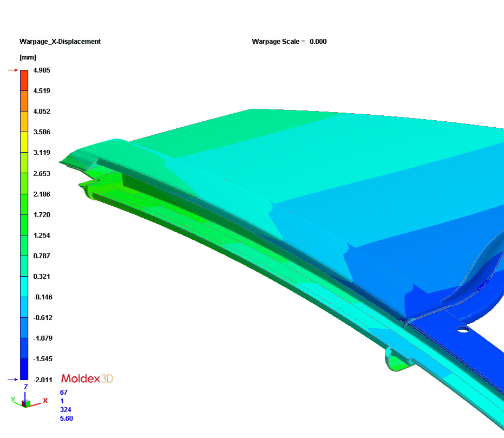This screenshot has height=438, width=504.
Task: Pick the darkest blue band of the legend
Action: pos(24,369)
